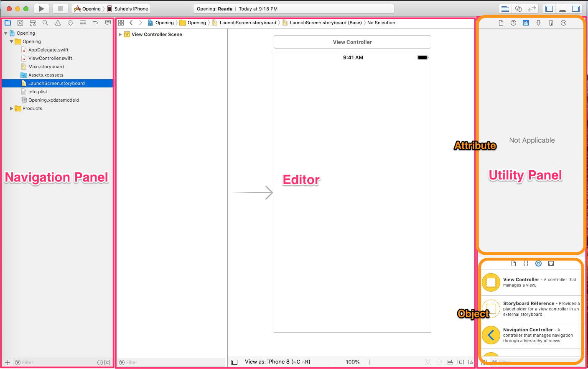Run the Opening project with the Play button
This screenshot has height=369, width=588.
(41, 8)
